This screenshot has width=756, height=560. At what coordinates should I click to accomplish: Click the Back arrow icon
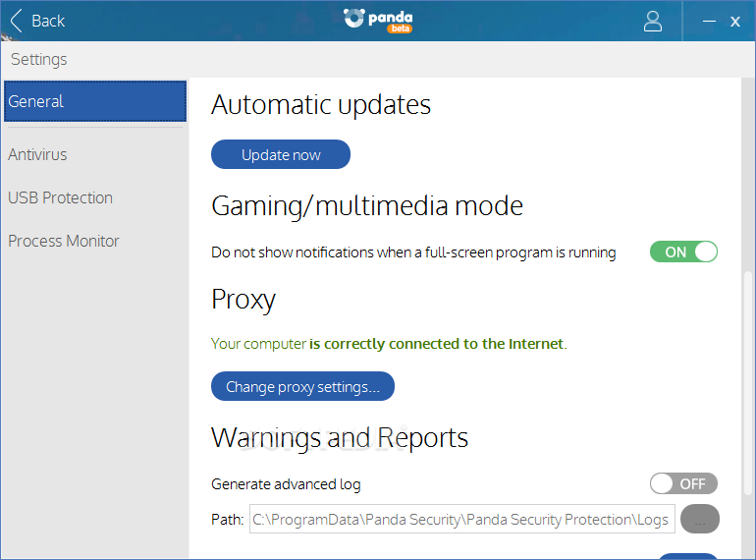pyautogui.click(x=16, y=21)
